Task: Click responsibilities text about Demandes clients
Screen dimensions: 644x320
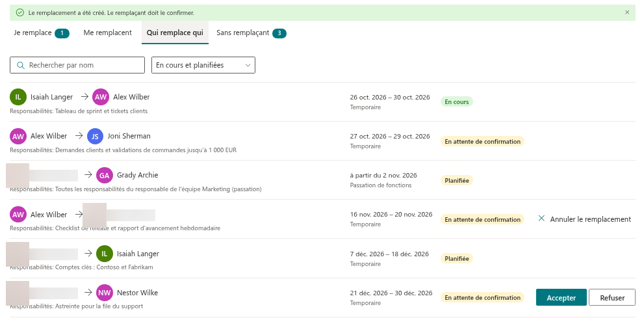Action: pos(123,150)
